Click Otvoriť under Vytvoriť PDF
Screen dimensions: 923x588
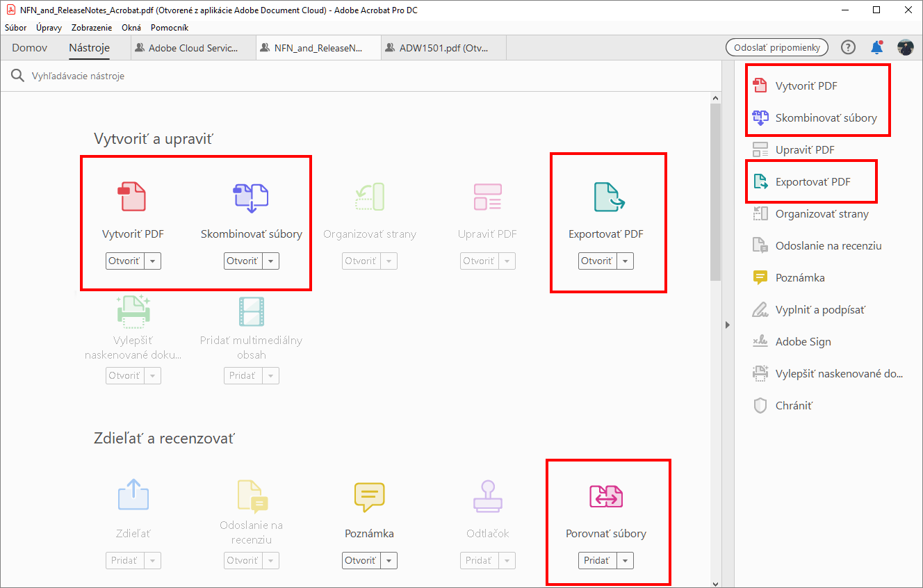pos(125,261)
